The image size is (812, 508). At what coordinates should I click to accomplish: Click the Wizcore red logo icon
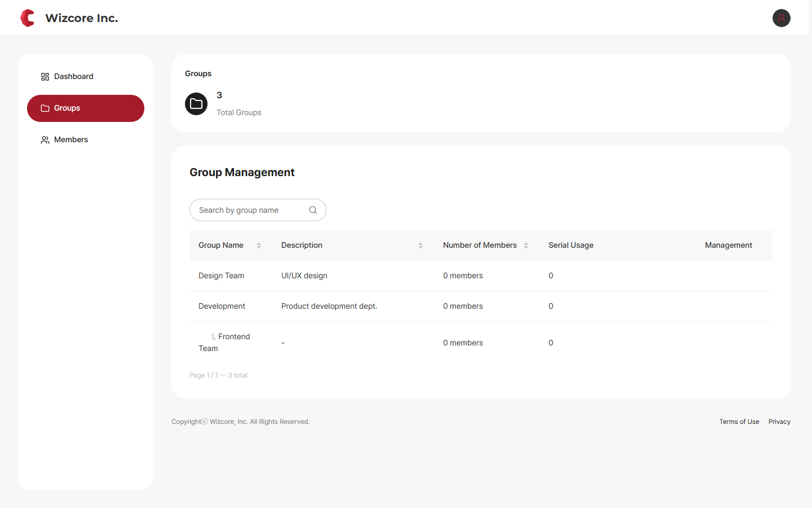[x=27, y=18]
